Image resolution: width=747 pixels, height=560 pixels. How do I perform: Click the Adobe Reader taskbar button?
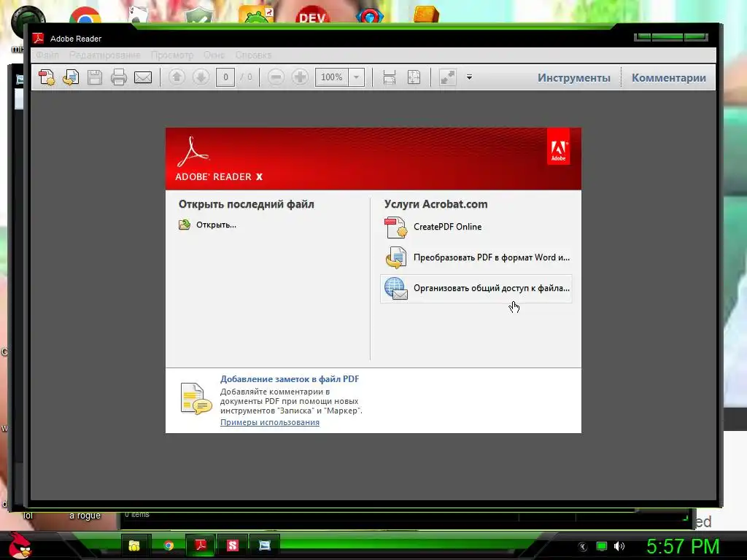[201, 545]
